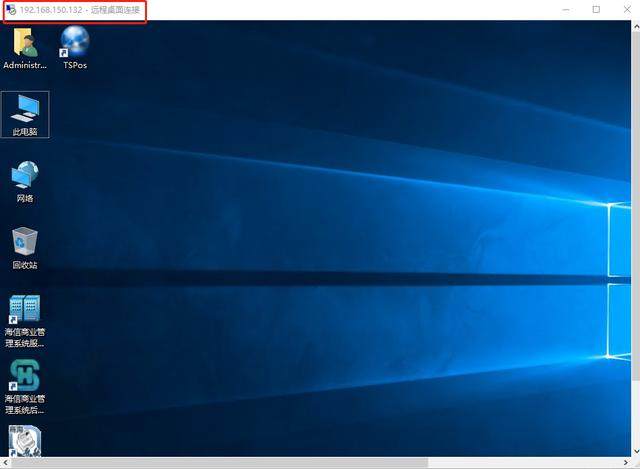Viewport: 640px width, 469px height.
Task: Click the 192.168.150.132 远程桌面连接 title text
Action: pyautogui.click(x=80, y=10)
